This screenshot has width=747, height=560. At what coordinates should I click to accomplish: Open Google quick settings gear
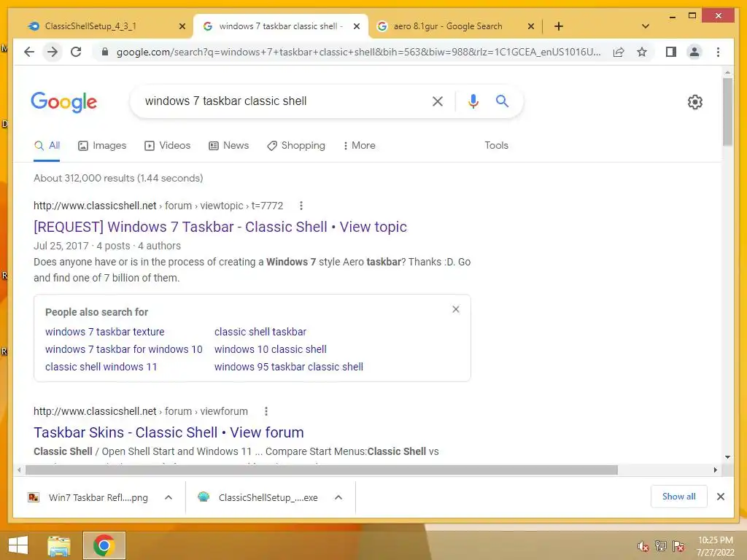695,101
